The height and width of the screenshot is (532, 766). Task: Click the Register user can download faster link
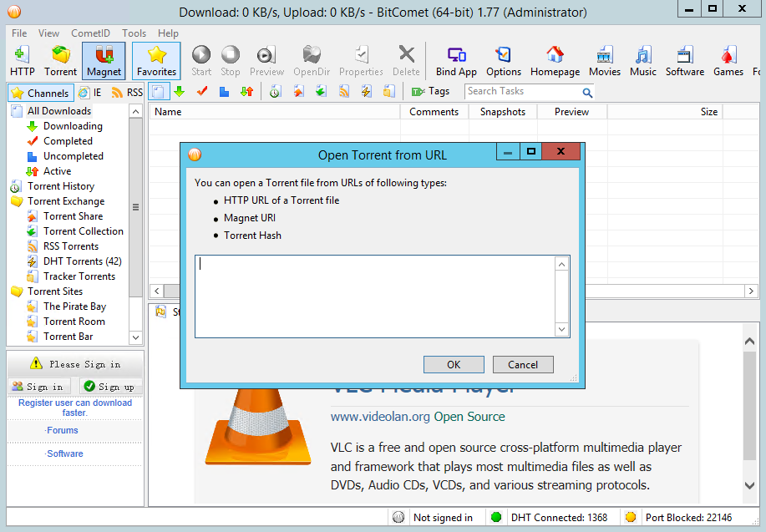74,408
